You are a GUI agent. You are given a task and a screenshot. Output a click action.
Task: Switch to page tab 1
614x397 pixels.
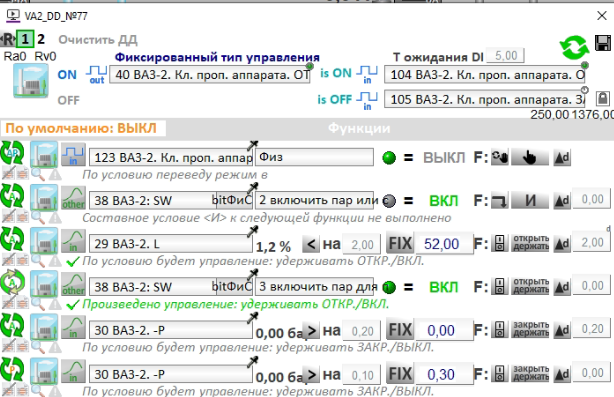coord(25,39)
